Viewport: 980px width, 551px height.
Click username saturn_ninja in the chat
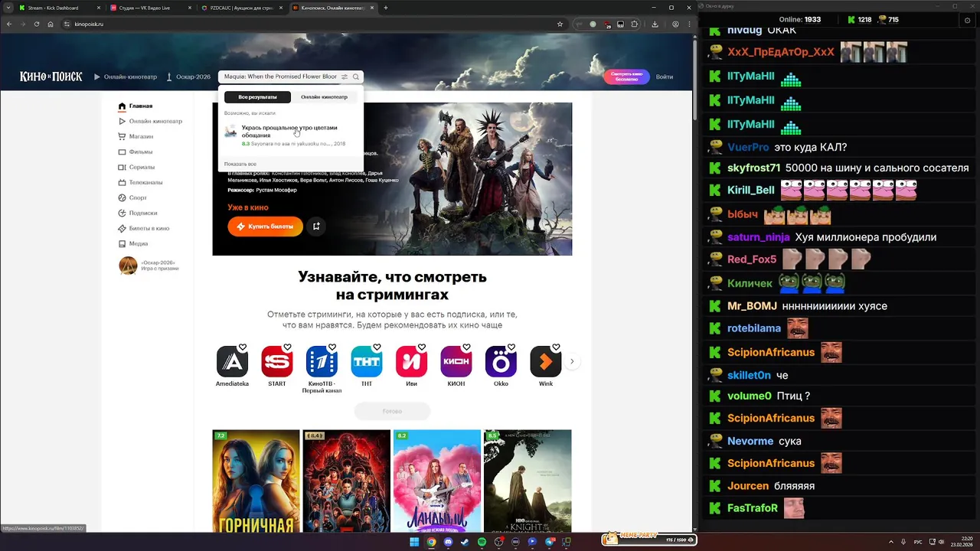pos(759,237)
